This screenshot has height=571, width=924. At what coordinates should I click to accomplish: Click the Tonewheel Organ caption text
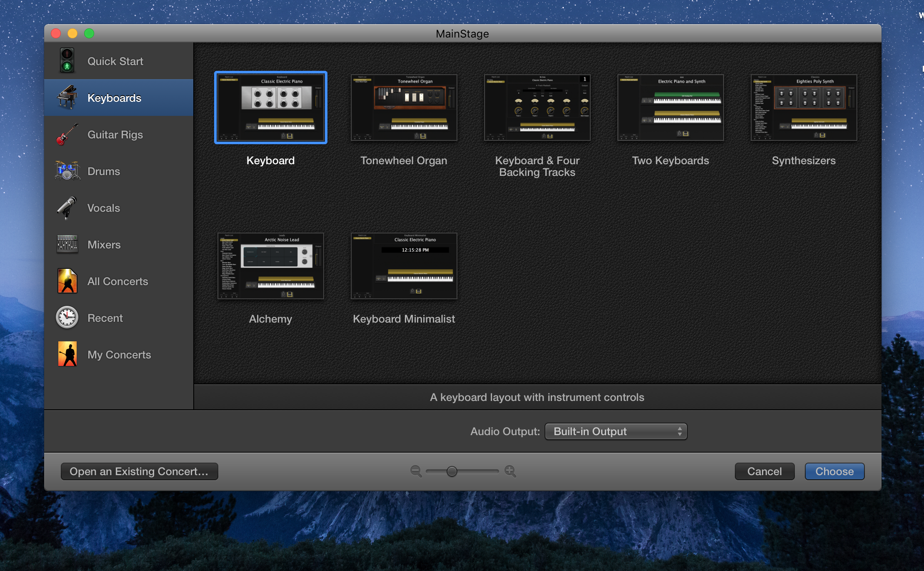point(404,160)
